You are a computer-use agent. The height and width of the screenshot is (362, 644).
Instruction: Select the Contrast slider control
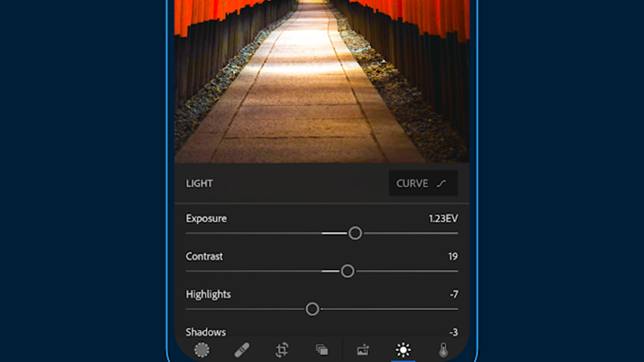click(x=347, y=271)
